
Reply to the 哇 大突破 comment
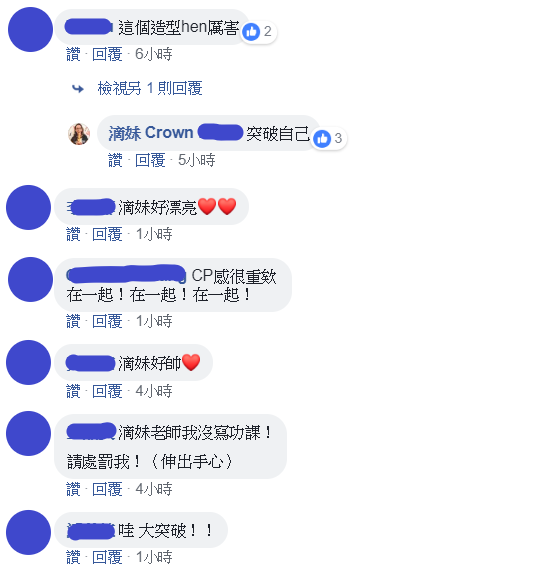[107, 557]
